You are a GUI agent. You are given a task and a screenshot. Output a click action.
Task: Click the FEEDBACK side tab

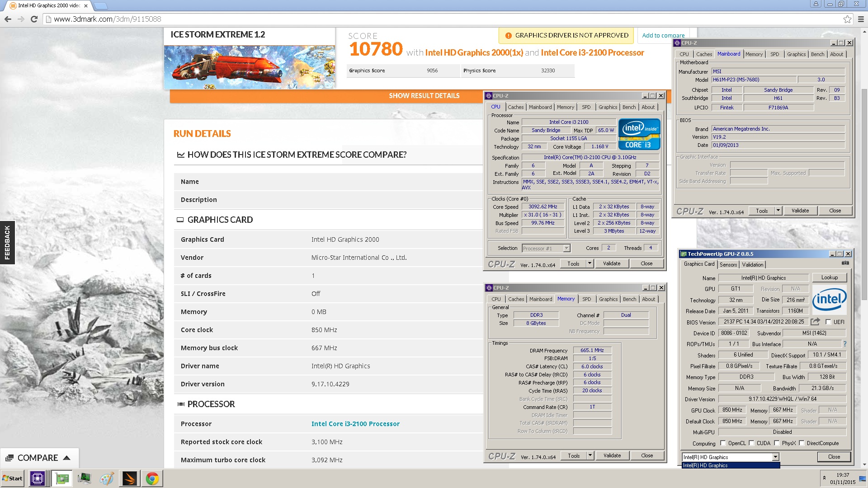point(7,243)
